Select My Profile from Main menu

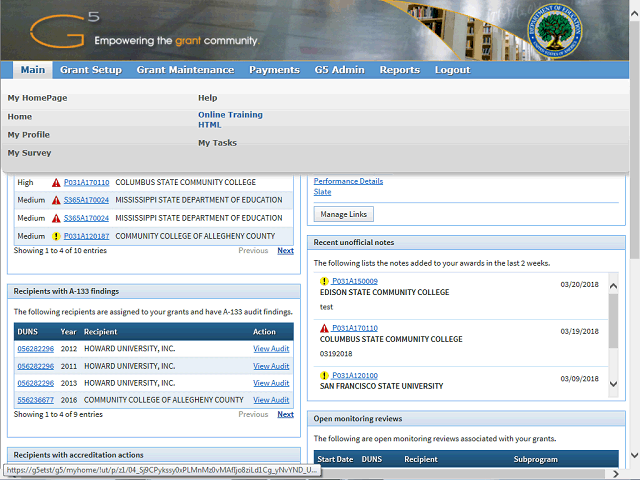coord(29,135)
